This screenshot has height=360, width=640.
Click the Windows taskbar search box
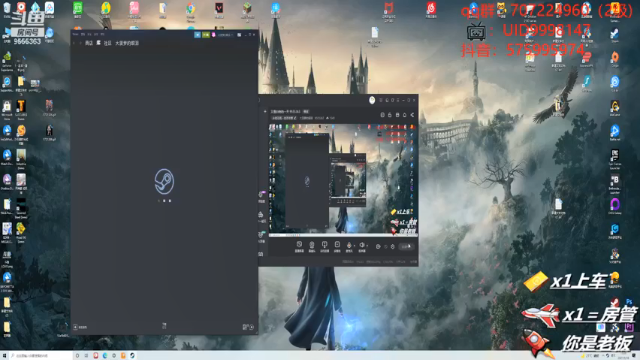click(x=41, y=356)
